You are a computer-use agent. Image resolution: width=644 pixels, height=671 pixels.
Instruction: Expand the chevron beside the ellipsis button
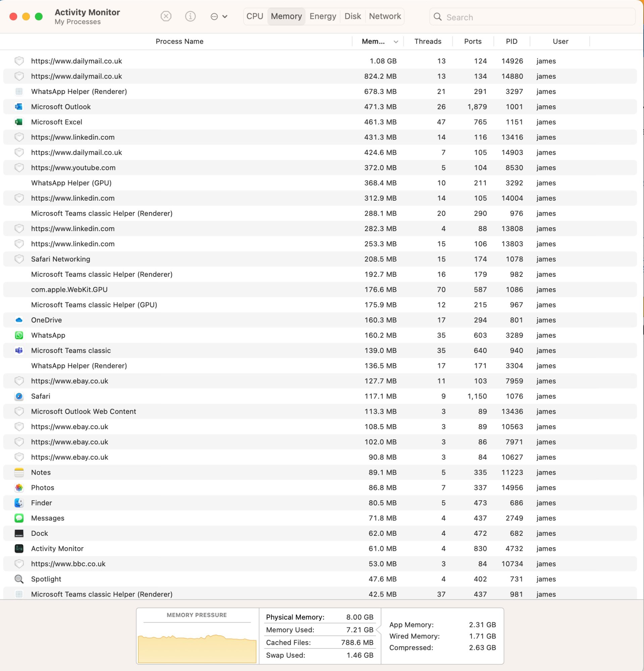225,16
